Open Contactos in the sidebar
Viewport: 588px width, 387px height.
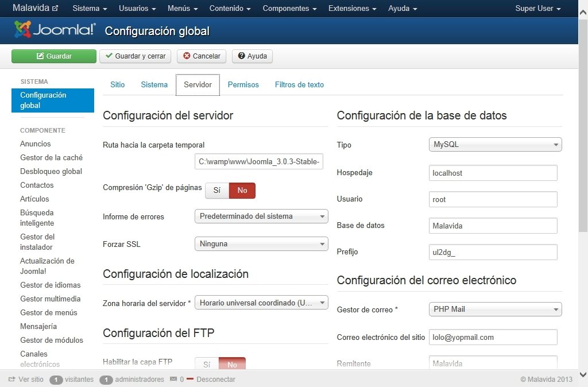click(x=37, y=185)
